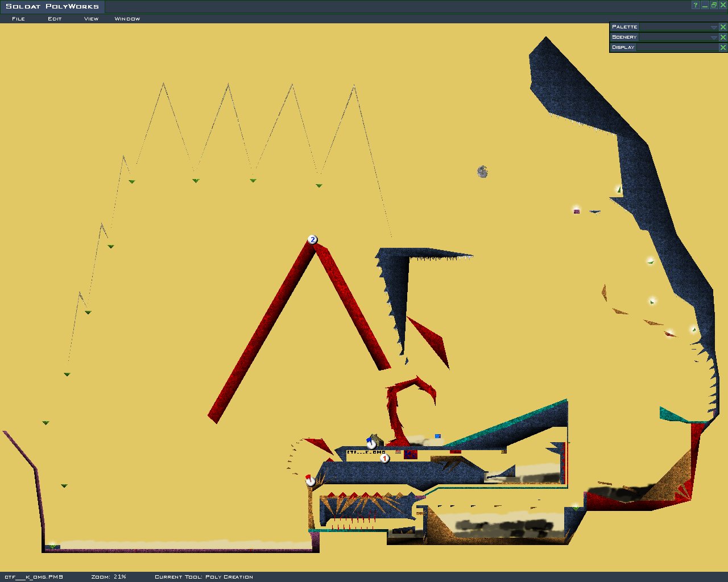Open the Edit menu
The width and height of the screenshot is (728, 582).
click(55, 19)
